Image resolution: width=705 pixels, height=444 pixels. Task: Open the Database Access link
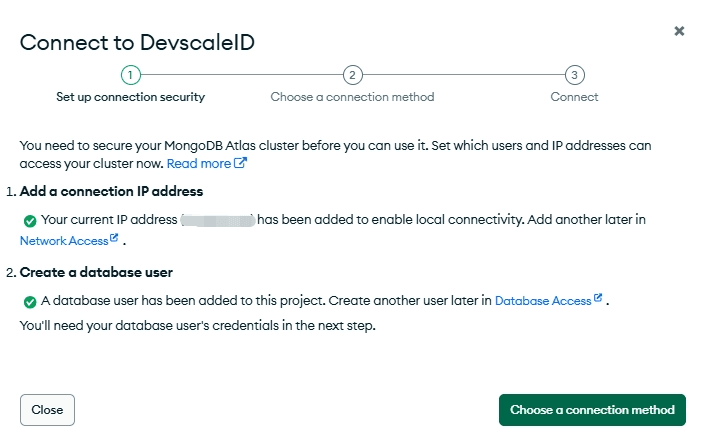click(x=543, y=301)
